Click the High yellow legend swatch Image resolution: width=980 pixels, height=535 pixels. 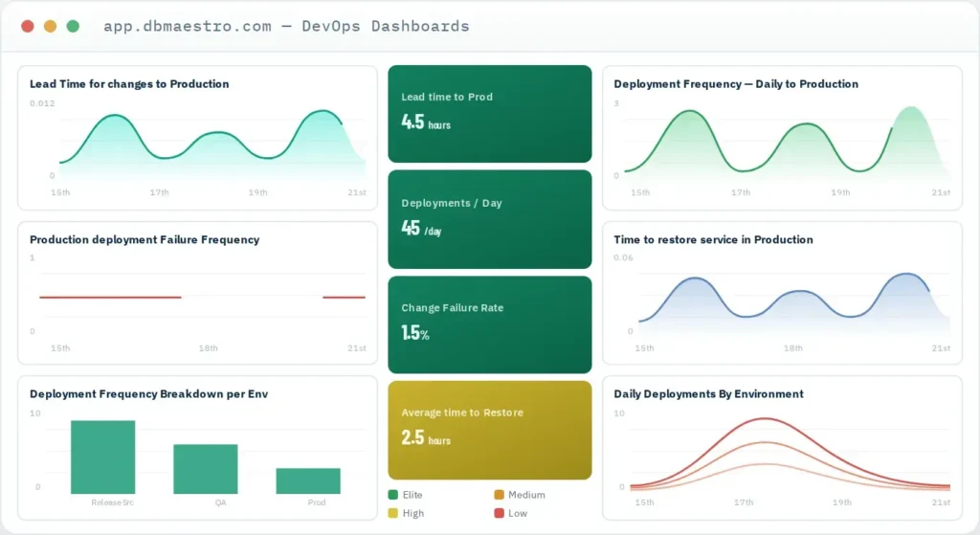[x=393, y=513]
